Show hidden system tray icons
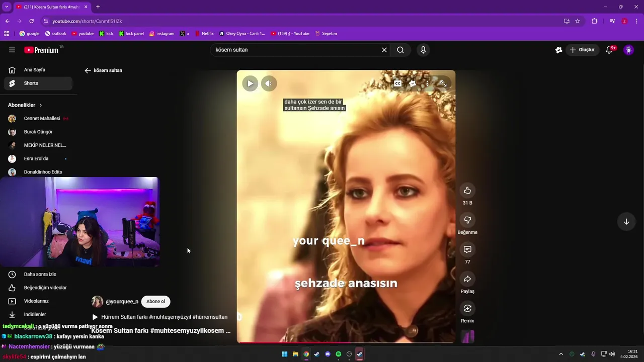The width and height of the screenshot is (644, 362). pyautogui.click(x=561, y=354)
